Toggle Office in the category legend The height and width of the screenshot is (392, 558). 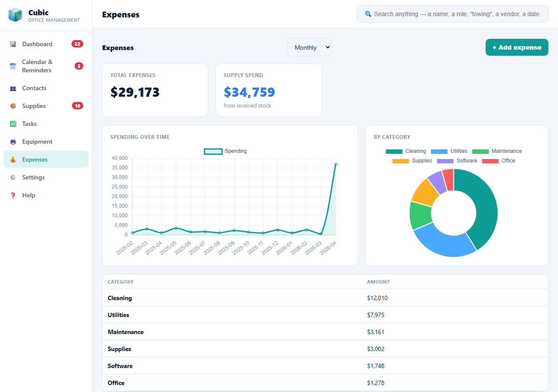click(498, 161)
